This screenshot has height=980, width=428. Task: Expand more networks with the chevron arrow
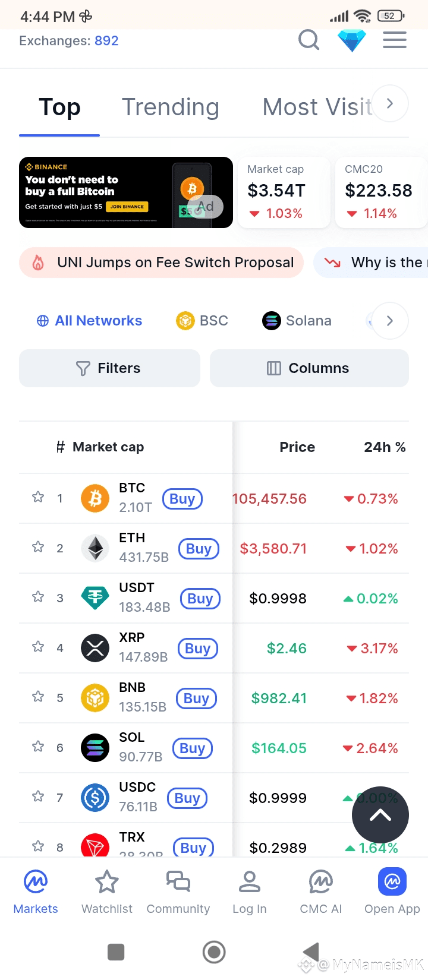coord(390,321)
